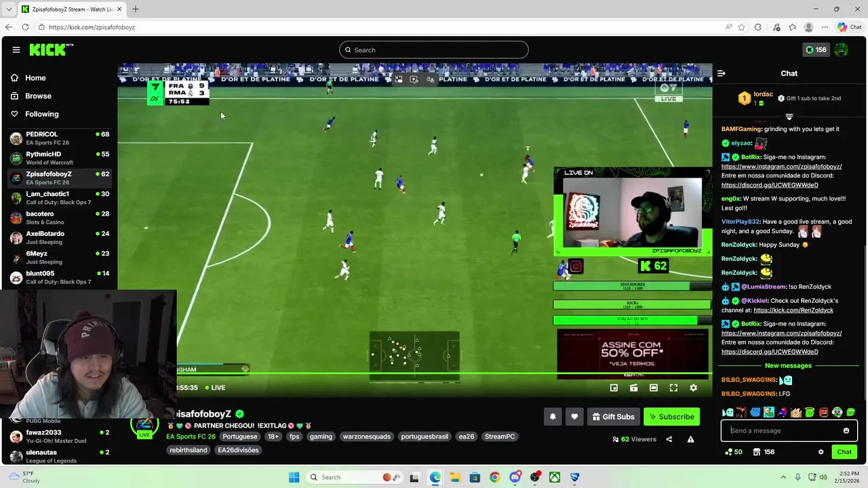Open browser extensions puzzle icon
The height and width of the screenshot is (488, 868).
pos(757,27)
